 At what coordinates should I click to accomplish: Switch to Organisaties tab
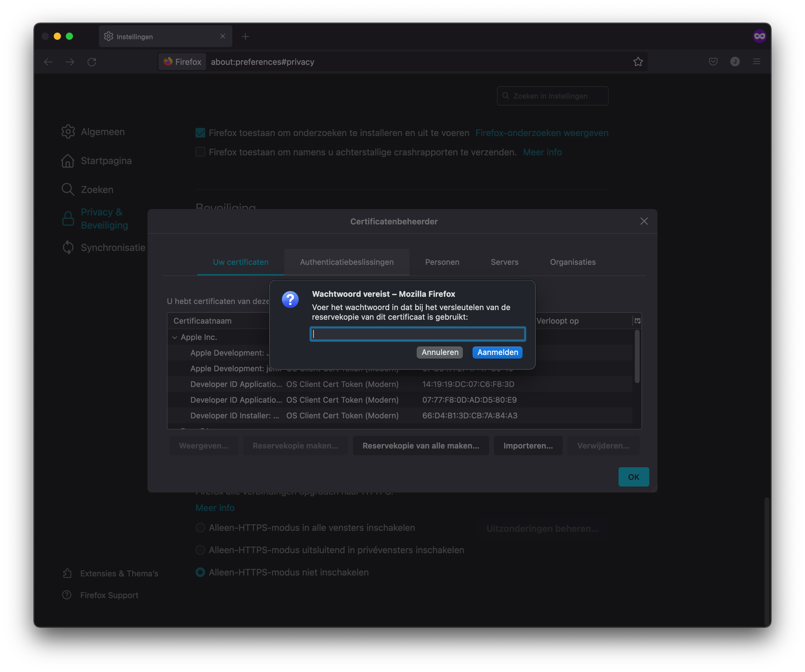point(573,262)
